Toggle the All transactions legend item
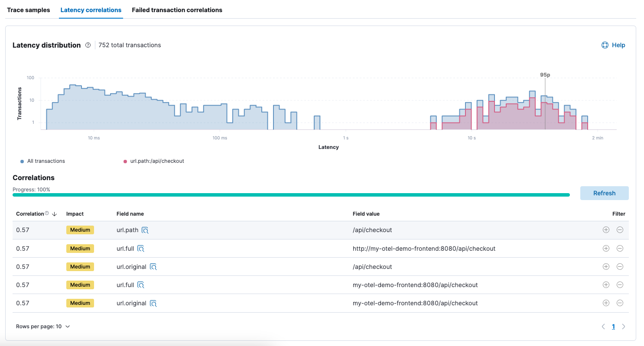The image size is (644, 346). pos(42,161)
